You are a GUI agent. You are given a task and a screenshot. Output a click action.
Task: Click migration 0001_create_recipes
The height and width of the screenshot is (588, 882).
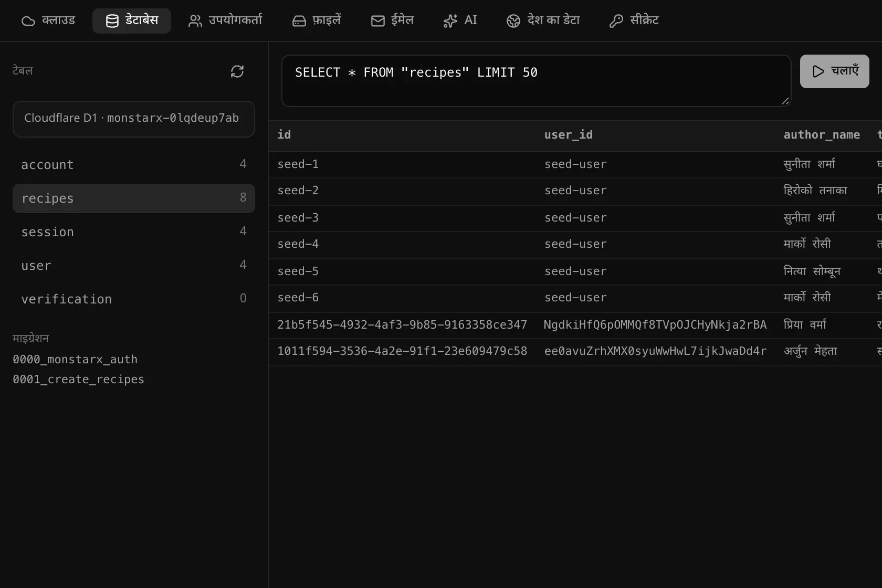tap(78, 380)
